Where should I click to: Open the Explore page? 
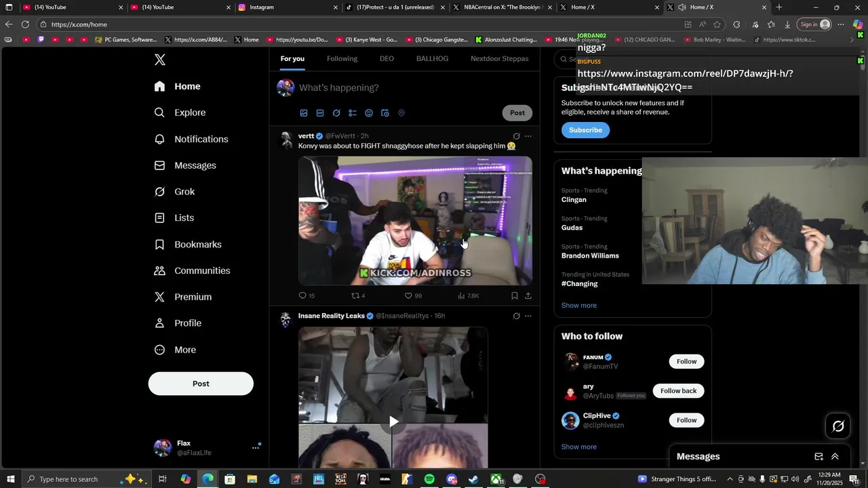click(x=180, y=113)
